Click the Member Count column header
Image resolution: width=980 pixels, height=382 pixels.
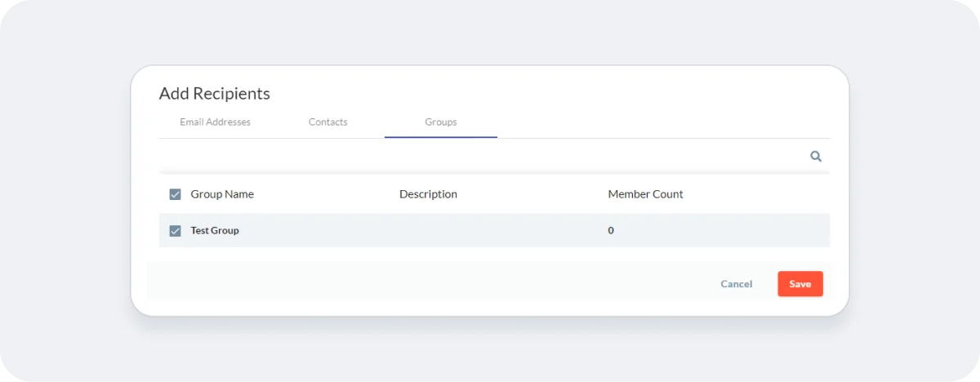point(645,194)
